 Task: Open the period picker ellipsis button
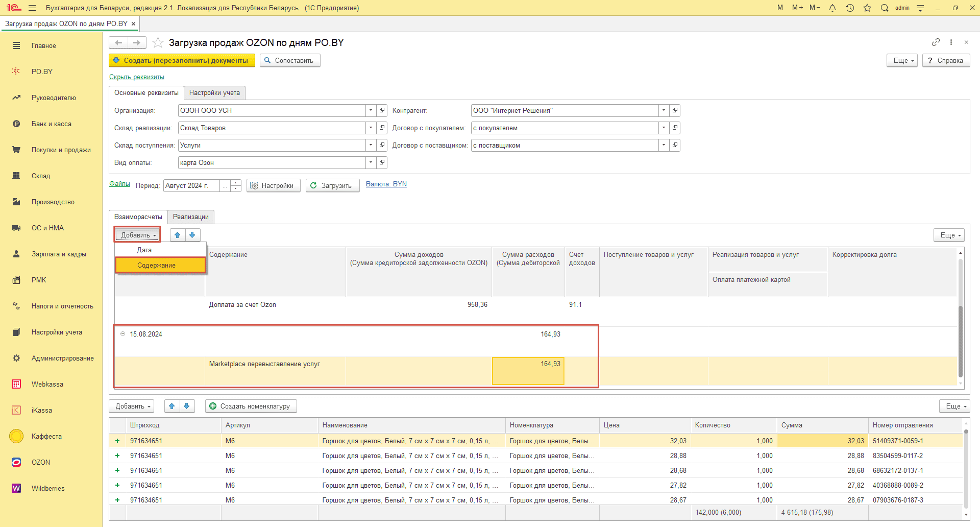(x=225, y=185)
